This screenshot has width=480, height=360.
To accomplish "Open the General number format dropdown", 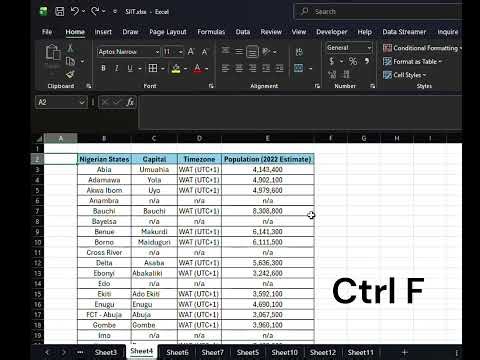I will pyautogui.click(x=369, y=48).
